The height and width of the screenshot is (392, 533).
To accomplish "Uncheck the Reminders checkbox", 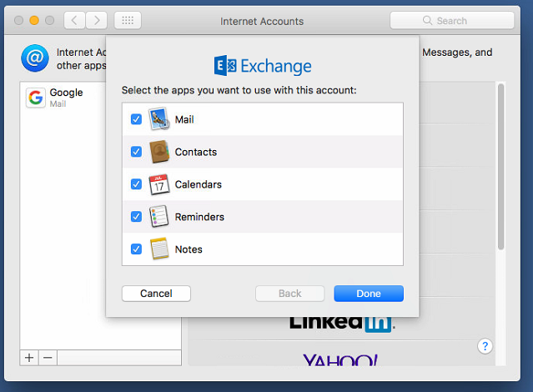I will (x=136, y=217).
